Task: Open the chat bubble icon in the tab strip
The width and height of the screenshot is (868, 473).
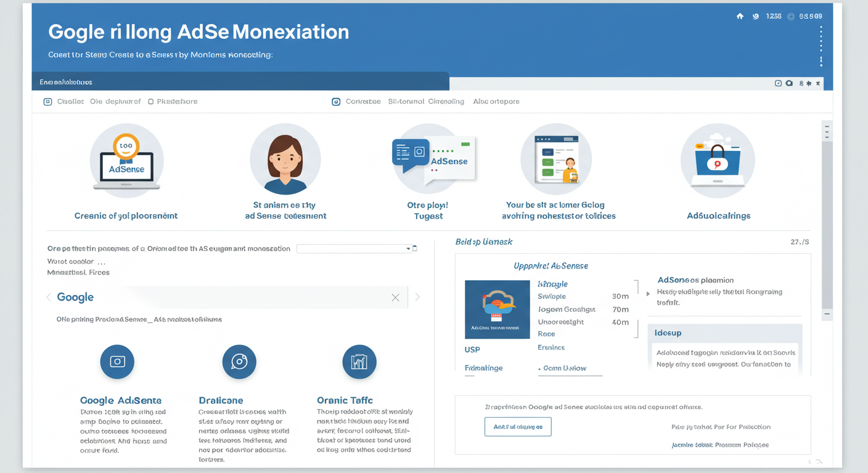Action: tap(789, 83)
